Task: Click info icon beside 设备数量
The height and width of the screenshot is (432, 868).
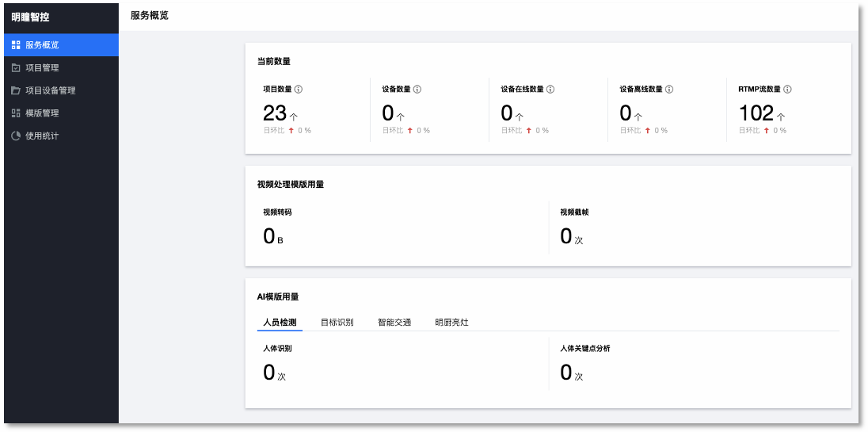Action: 417,90
